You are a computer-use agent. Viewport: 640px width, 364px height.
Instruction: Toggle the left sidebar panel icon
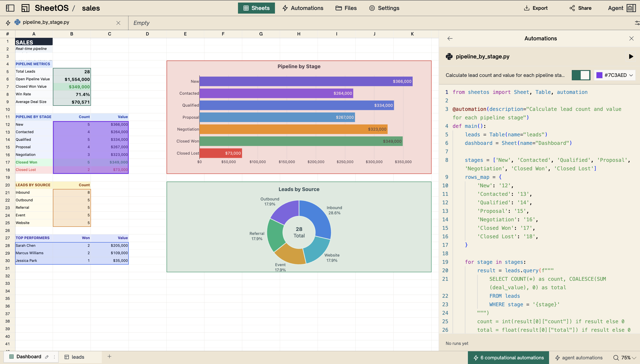tap(10, 8)
